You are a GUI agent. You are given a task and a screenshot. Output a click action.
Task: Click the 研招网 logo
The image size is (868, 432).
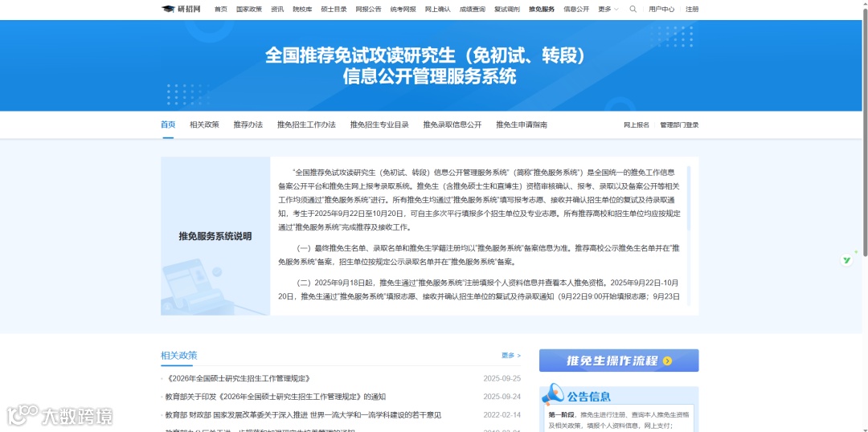(x=181, y=9)
